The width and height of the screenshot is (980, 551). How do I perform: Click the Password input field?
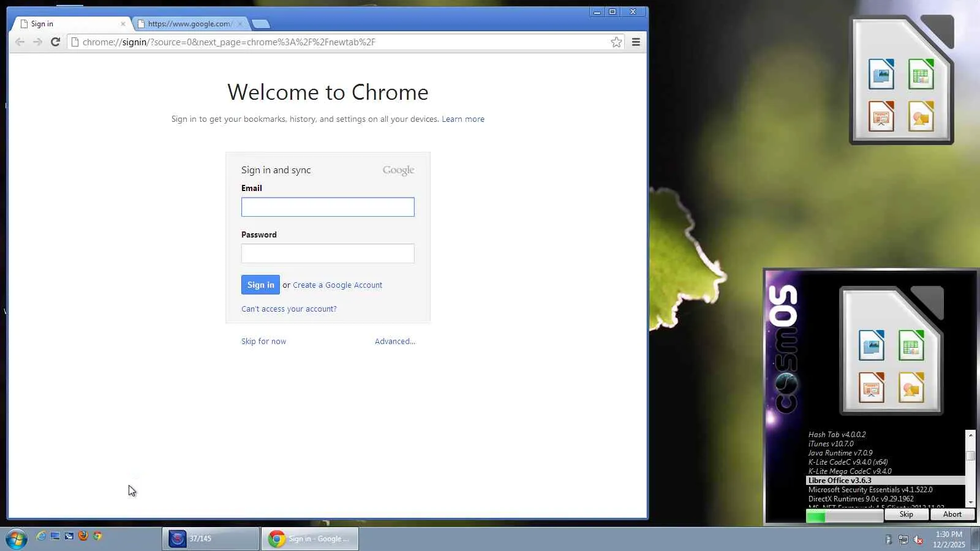pyautogui.click(x=328, y=253)
